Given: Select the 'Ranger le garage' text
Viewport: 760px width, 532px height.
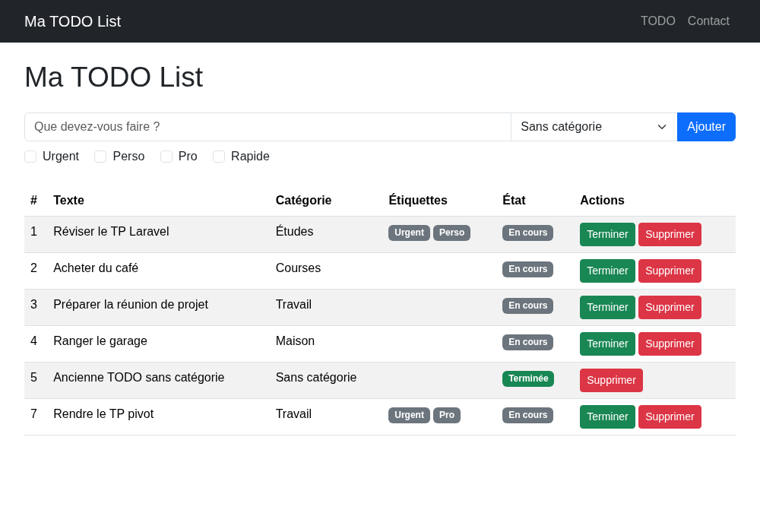Looking at the screenshot, I should pyautogui.click(x=100, y=341).
